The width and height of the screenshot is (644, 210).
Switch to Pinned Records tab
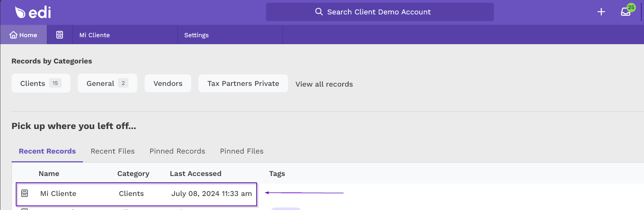[x=177, y=151]
